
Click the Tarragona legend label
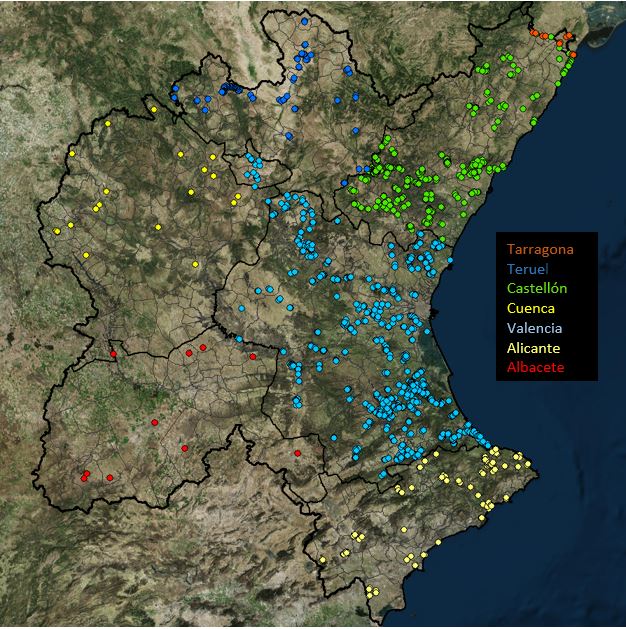(540, 250)
